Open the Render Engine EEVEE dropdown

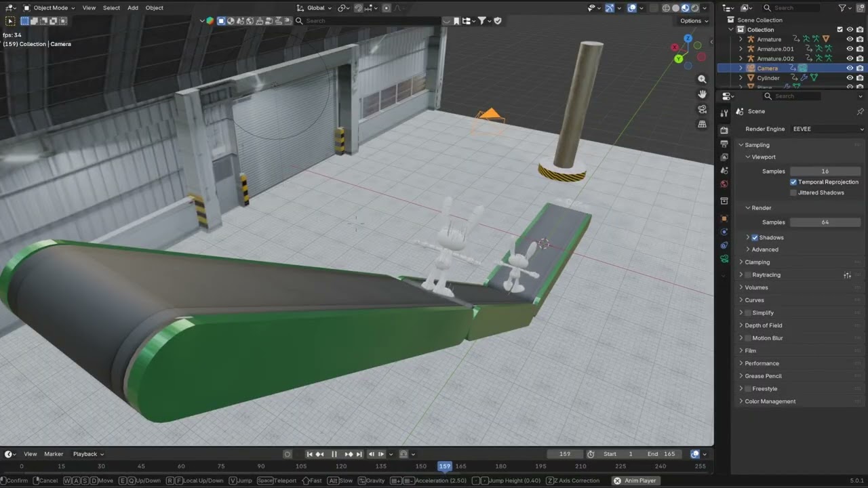[827, 129]
